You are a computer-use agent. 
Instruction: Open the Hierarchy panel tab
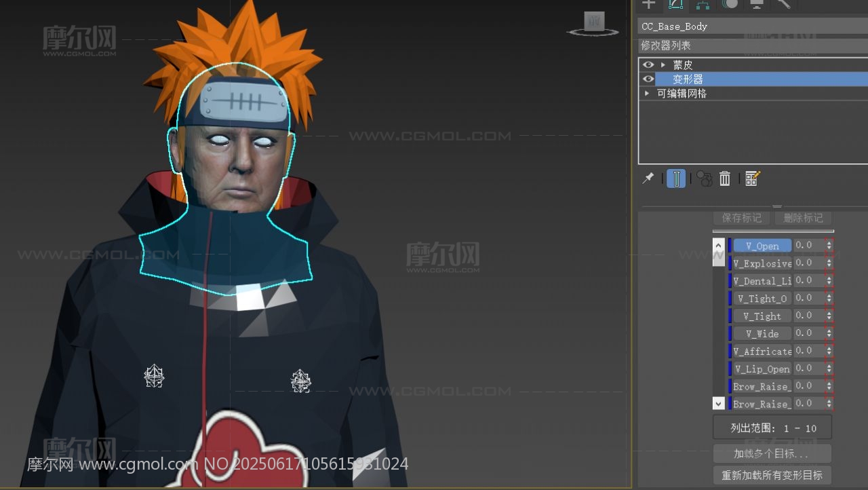703,4
